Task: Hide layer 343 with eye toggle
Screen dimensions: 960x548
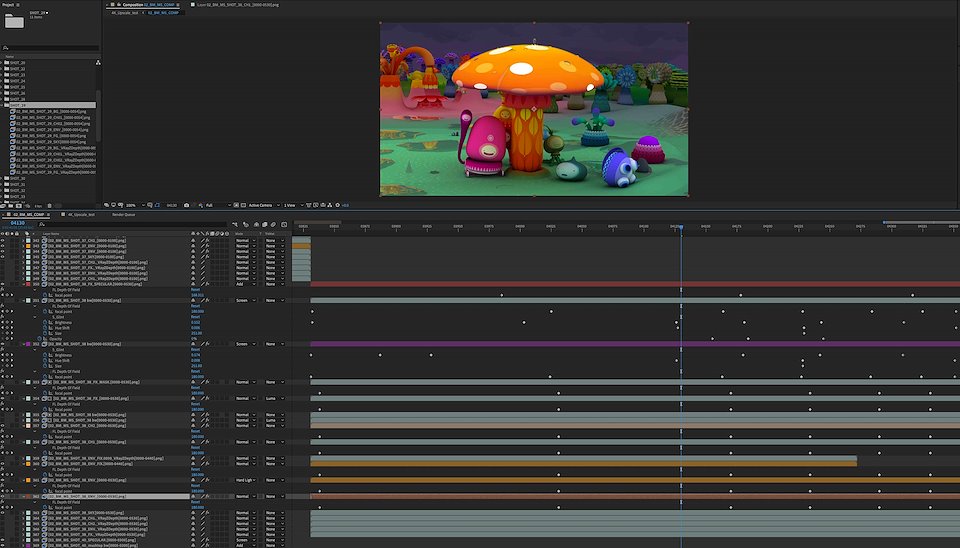Action: click(x=2, y=246)
